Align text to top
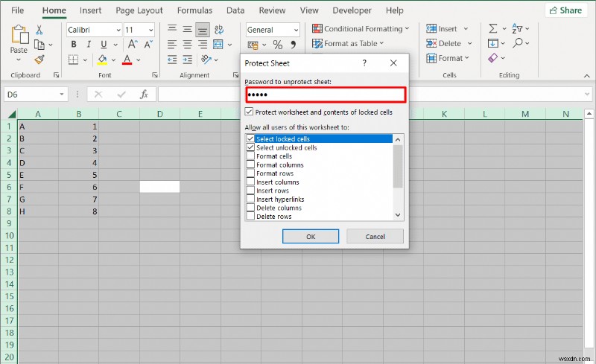The width and height of the screenshot is (596, 364). click(x=172, y=29)
